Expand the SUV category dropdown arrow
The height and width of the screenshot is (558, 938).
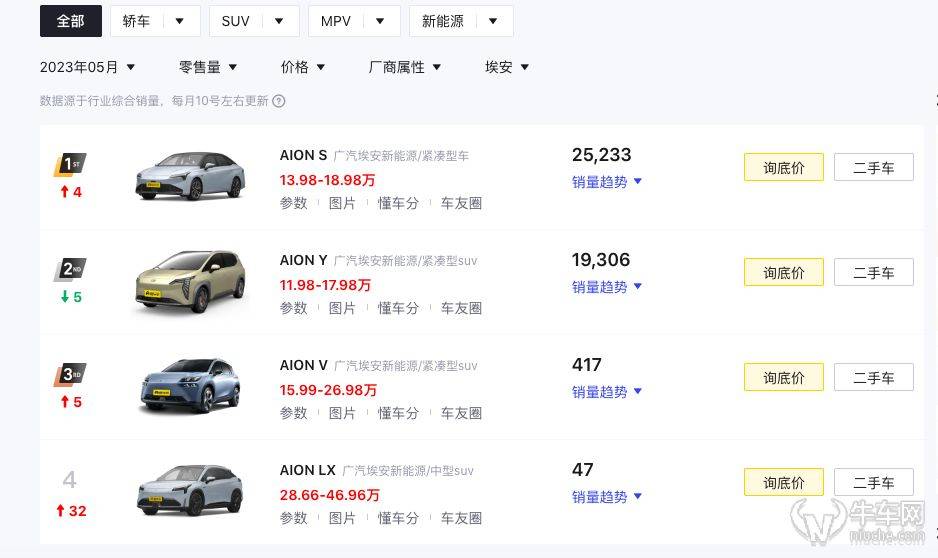tap(279, 21)
